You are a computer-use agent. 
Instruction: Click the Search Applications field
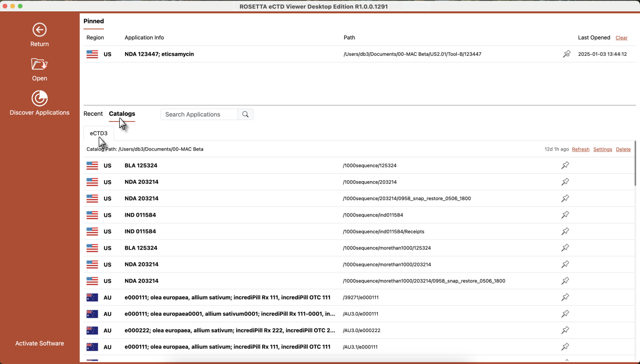tap(199, 114)
